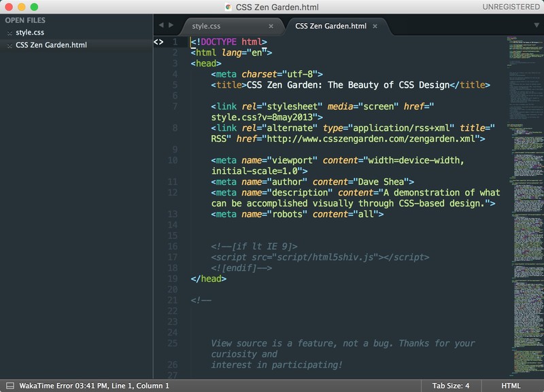The image size is (544, 392).
Task: Click the "Dave Shea" author value
Action: [381, 182]
